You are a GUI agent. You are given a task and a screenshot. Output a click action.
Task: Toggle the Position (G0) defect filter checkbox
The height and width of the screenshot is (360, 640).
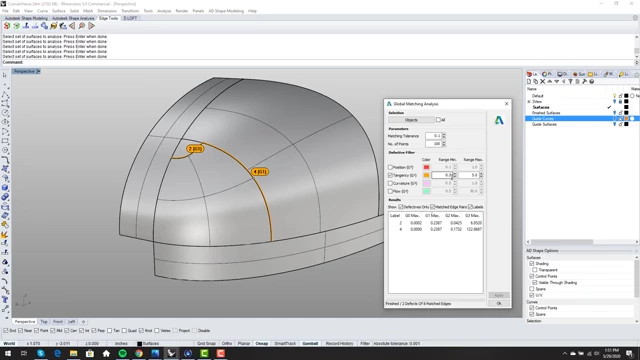point(390,167)
